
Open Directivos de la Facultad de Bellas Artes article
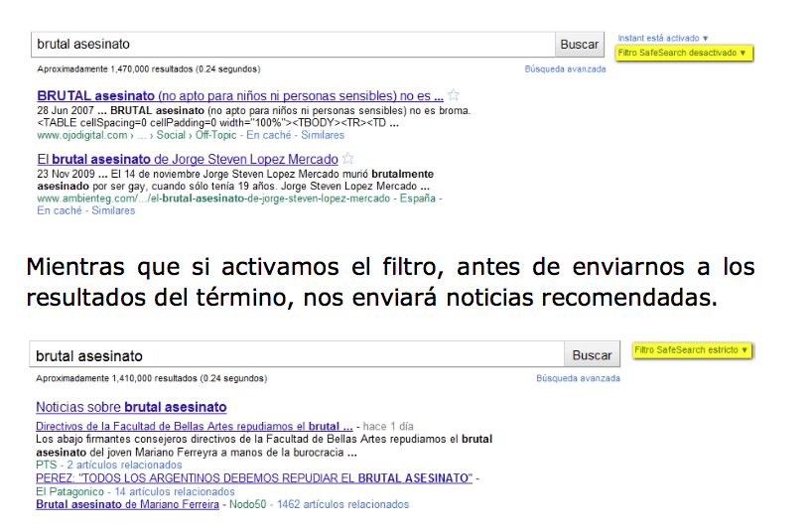tap(194, 426)
